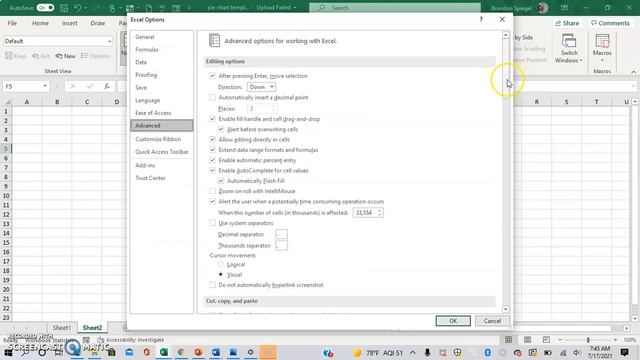The width and height of the screenshot is (640, 360).
Task: Toggle Extend data range formats and formulas
Action: tap(212, 150)
